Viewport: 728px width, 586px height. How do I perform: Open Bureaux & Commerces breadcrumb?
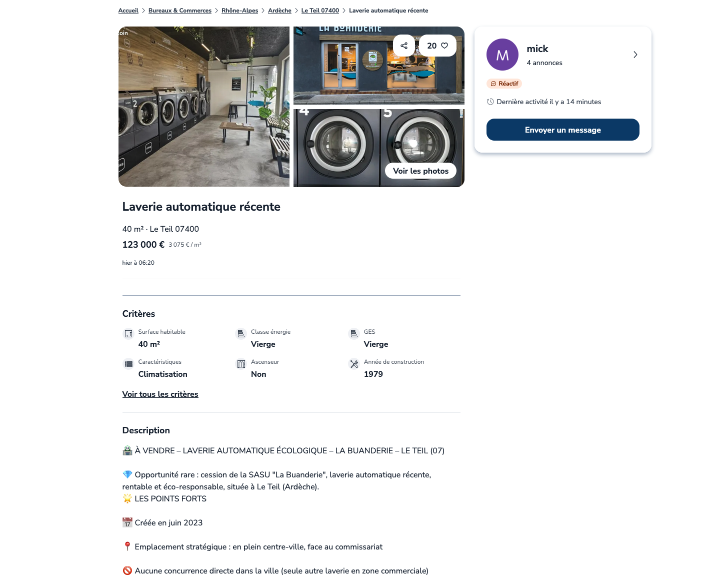click(x=180, y=11)
